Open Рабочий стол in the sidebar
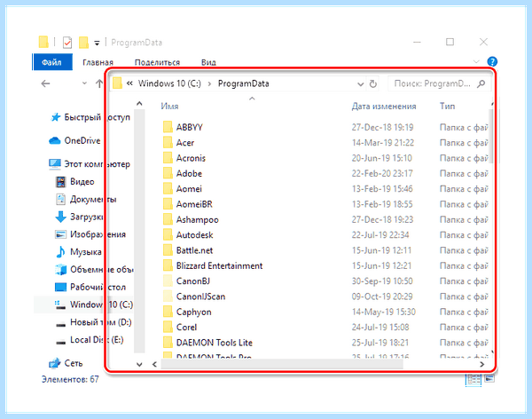Screen dimensions: 532x419 point(90,287)
